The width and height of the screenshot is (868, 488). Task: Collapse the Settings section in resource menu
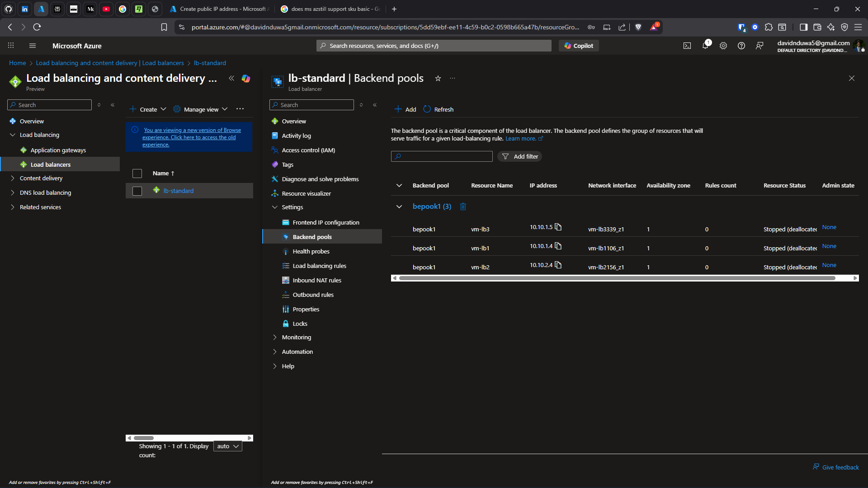point(275,207)
